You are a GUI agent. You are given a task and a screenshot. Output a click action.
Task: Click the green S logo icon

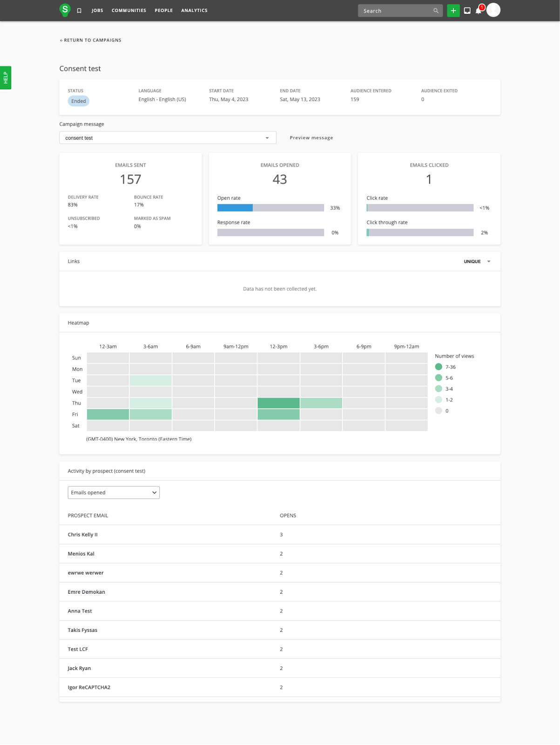coord(65,10)
